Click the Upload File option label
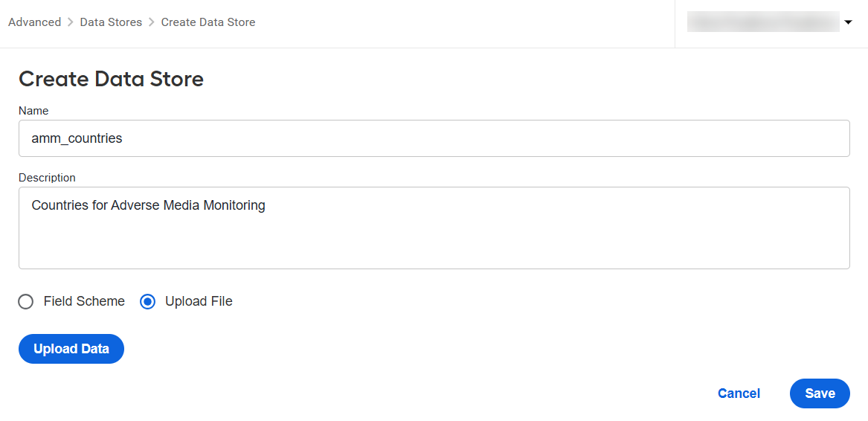The image size is (868, 421). pyautogui.click(x=199, y=301)
